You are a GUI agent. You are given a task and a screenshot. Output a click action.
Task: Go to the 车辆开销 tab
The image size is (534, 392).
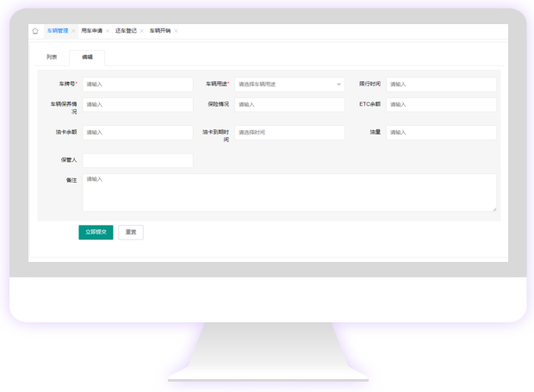[159, 31]
